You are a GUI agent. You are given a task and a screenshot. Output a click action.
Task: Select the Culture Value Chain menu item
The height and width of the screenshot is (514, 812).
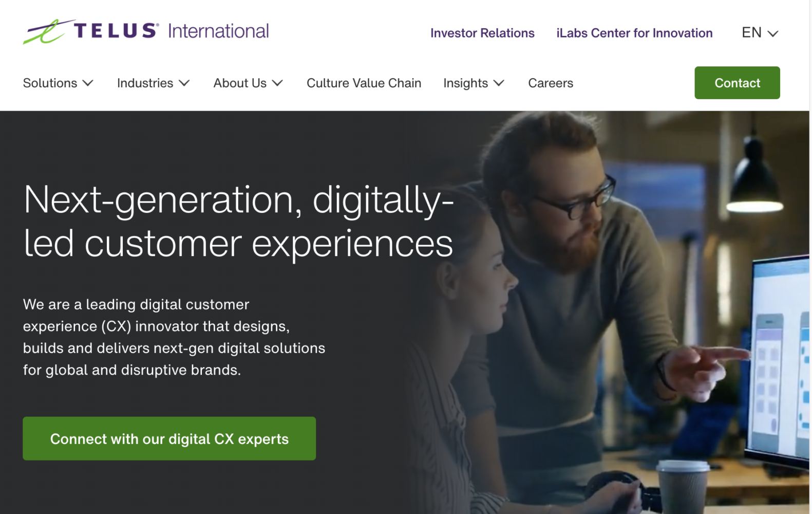[x=364, y=83]
